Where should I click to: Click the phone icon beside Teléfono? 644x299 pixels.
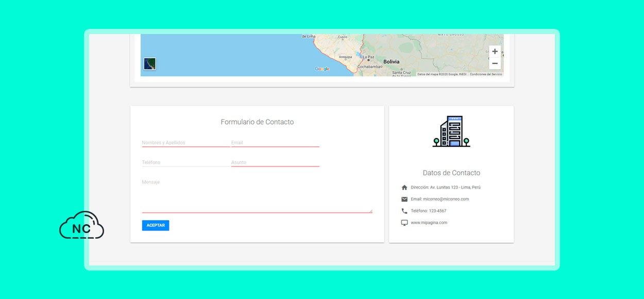404,211
